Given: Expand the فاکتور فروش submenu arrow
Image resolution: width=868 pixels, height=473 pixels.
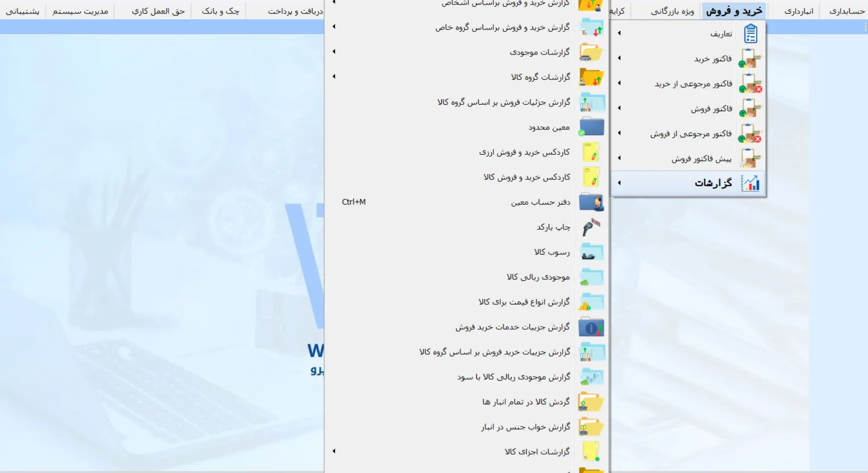Looking at the screenshot, I should (619, 108).
